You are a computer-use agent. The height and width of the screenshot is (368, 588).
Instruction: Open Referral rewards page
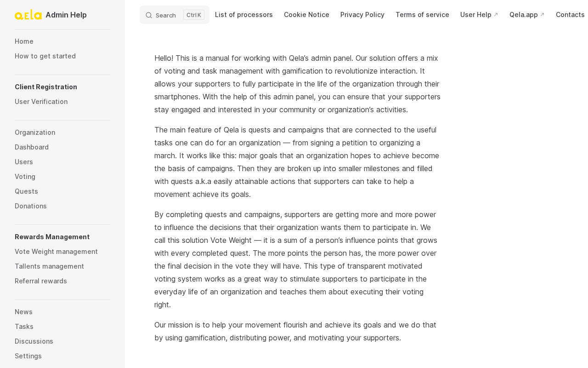coord(41,281)
